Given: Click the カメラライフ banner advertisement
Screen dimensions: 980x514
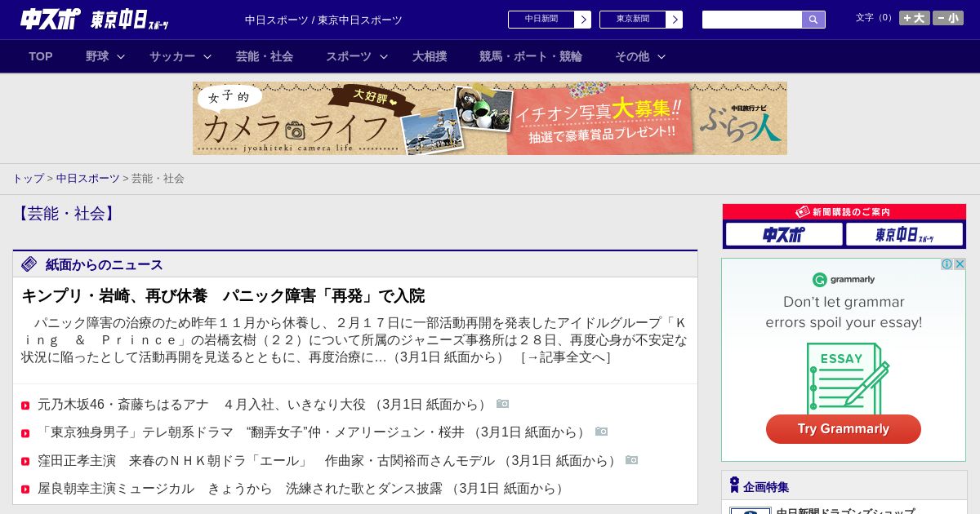Looking at the screenshot, I should click(490, 118).
